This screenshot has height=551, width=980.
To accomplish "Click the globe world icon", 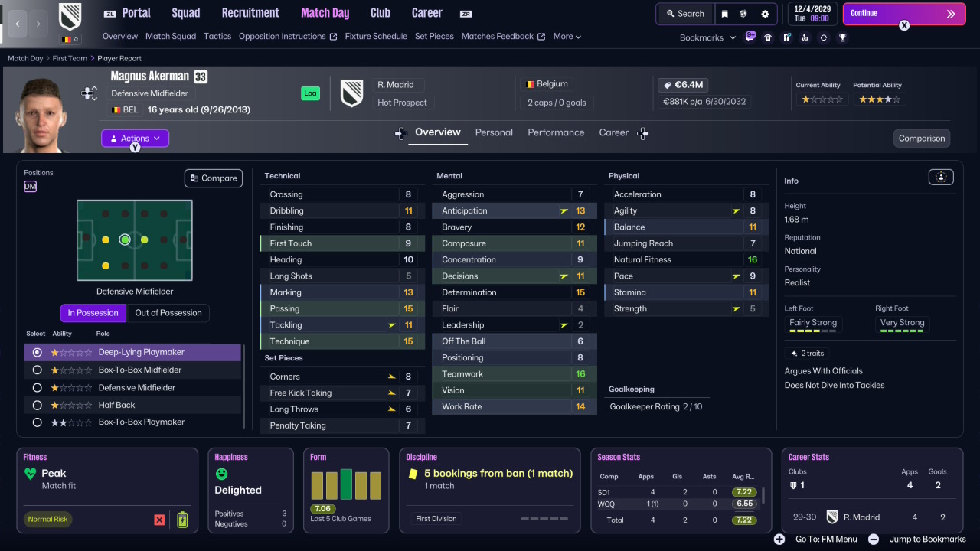I will pyautogui.click(x=743, y=14).
